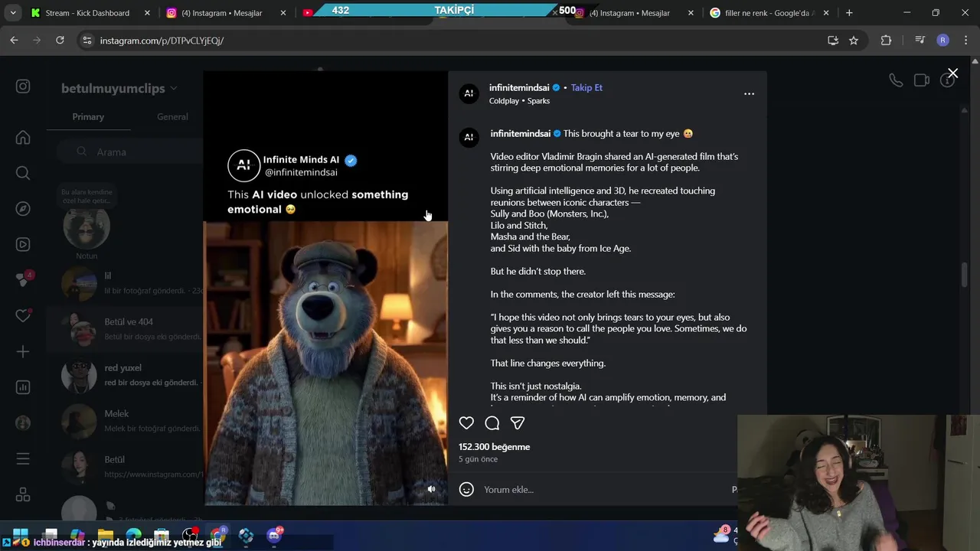
Task: Switch to Stream - Kick Dashboard tab
Action: (88, 13)
